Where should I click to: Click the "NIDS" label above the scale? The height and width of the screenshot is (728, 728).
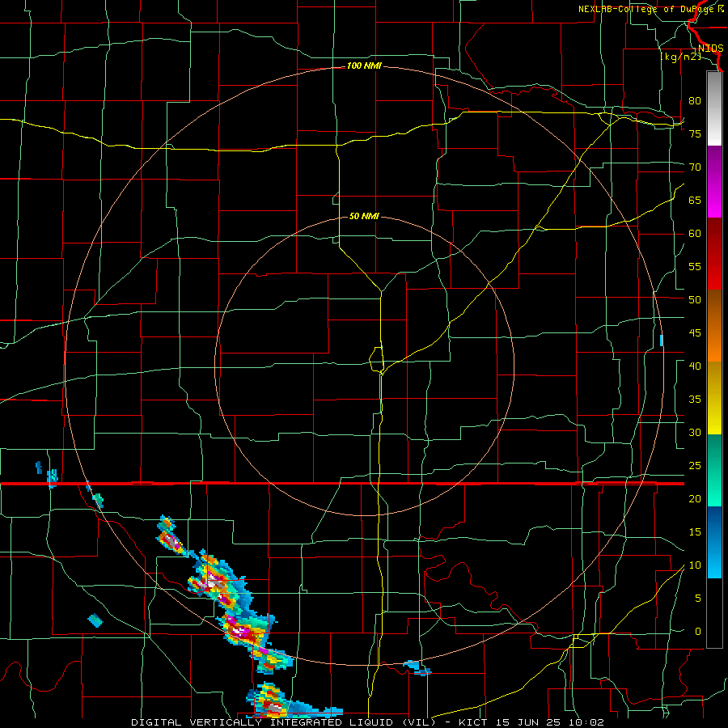pyautogui.click(x=710, y=49)
